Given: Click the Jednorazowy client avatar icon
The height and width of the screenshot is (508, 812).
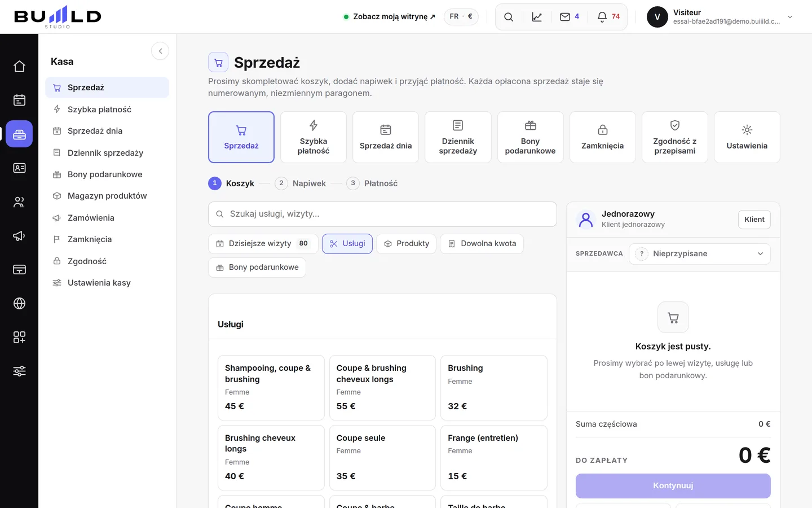Looking at the screenshot, I should 586,220.
